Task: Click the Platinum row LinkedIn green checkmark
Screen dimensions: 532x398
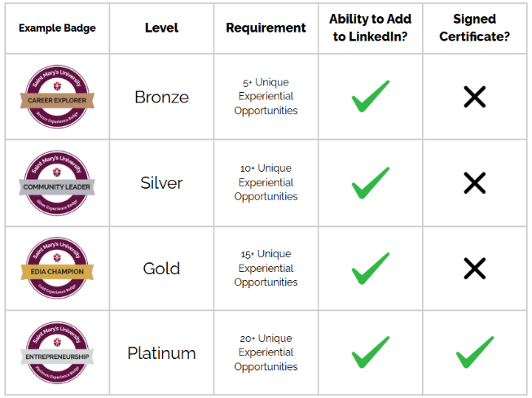Action: (x=370, y=353)
